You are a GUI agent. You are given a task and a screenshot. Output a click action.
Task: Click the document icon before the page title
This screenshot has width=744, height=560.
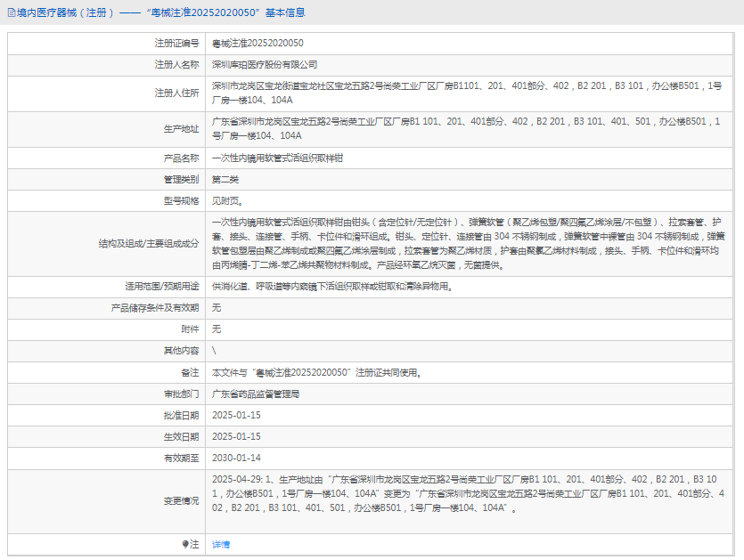pyautogui.click(x=12, y=12)
